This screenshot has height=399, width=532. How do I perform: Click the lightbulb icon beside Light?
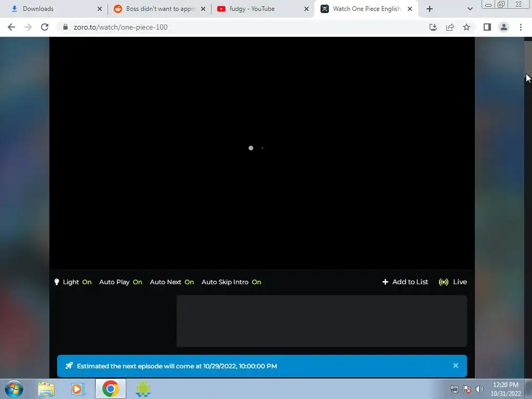pos(57,282)
